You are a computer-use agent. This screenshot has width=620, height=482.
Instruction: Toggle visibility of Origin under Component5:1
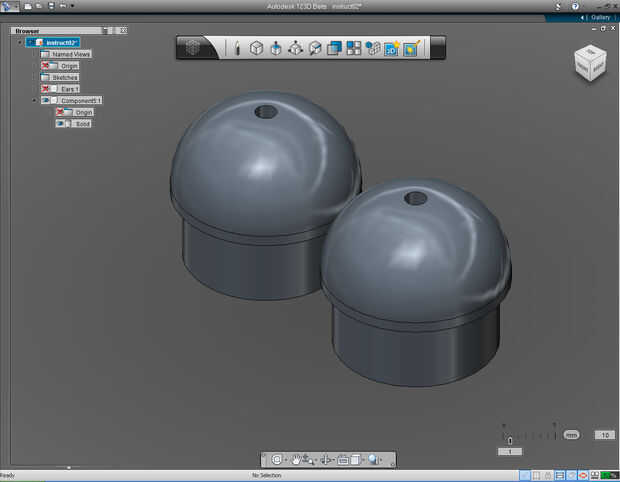60,112
